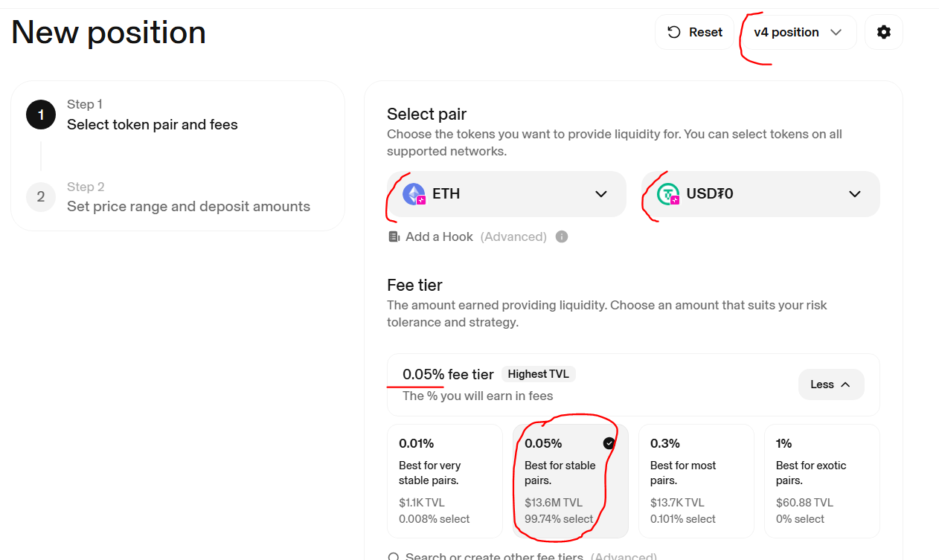Click the info icon beside Add a Hook
Viewport: 939px width, 560px height.
(562, 236)
